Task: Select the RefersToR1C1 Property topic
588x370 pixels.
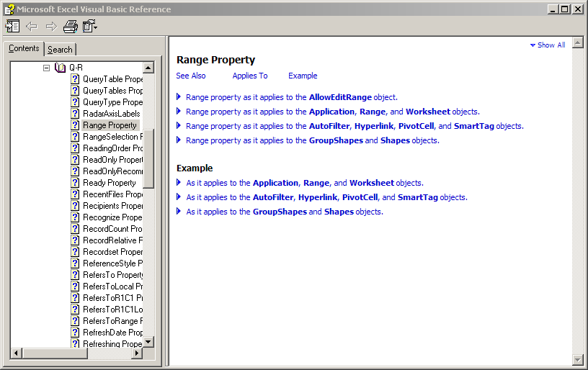Action: click(112, 298)
